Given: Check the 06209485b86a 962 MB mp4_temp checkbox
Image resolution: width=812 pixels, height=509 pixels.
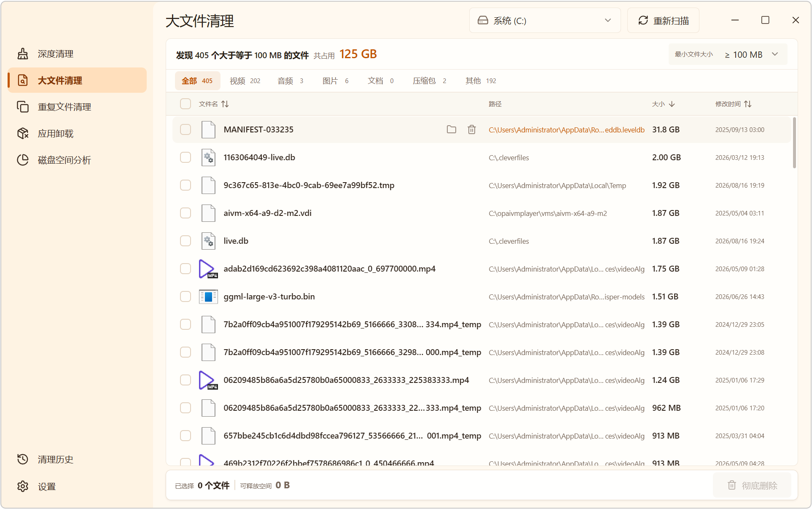Looking at the screenshot, I should click(186, 408).
